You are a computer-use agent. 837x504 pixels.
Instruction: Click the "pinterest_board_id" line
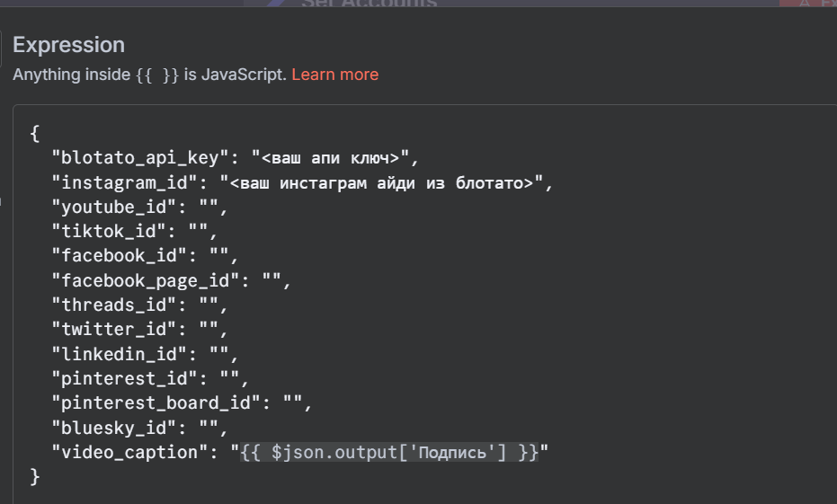pos(182,403)
